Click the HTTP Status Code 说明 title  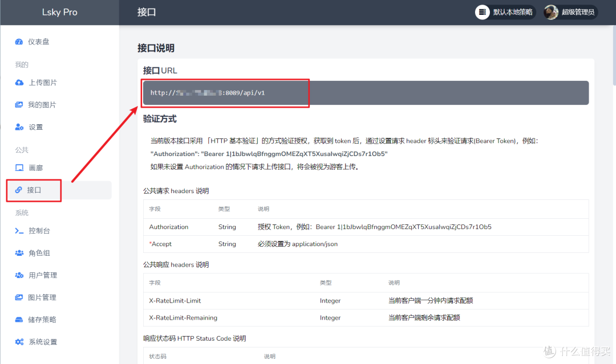[194, 338]
